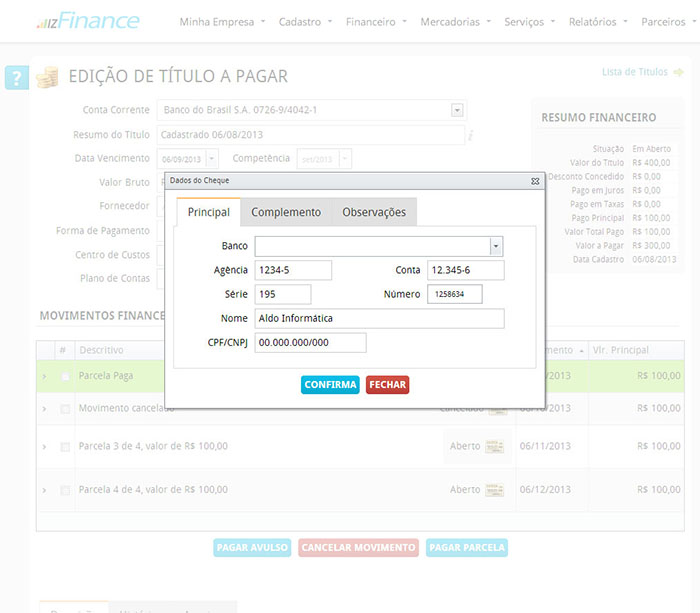This screenshot has width=700, height=613.
Task: Tick the checkbox for Parcela 3 de 4
Action: click(65, 446)
